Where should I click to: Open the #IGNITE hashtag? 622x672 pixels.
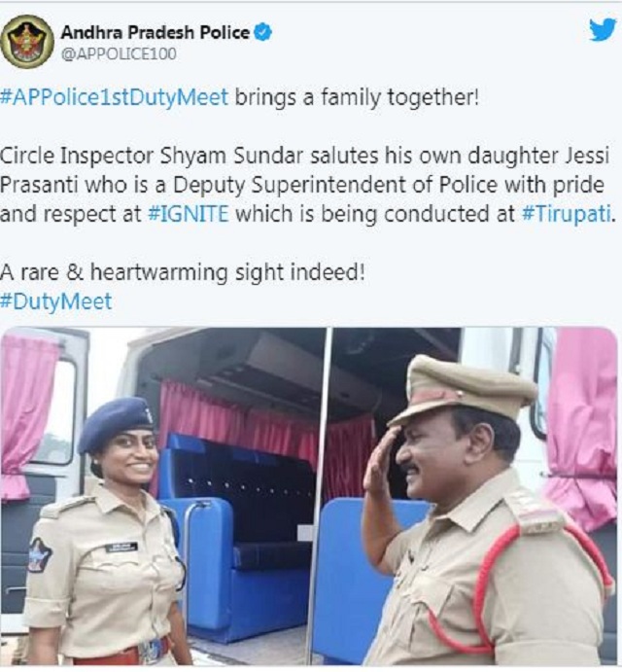(188, 213)
